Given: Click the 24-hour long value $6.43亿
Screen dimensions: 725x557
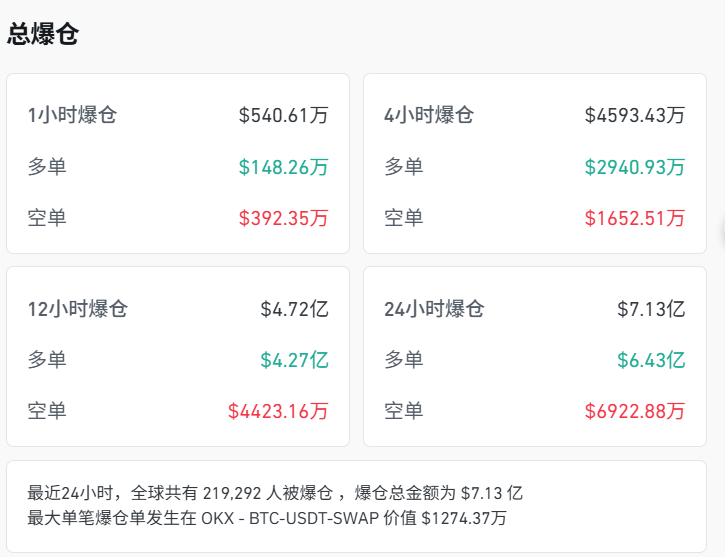Looking at the screenshot, I should point(651,359).
